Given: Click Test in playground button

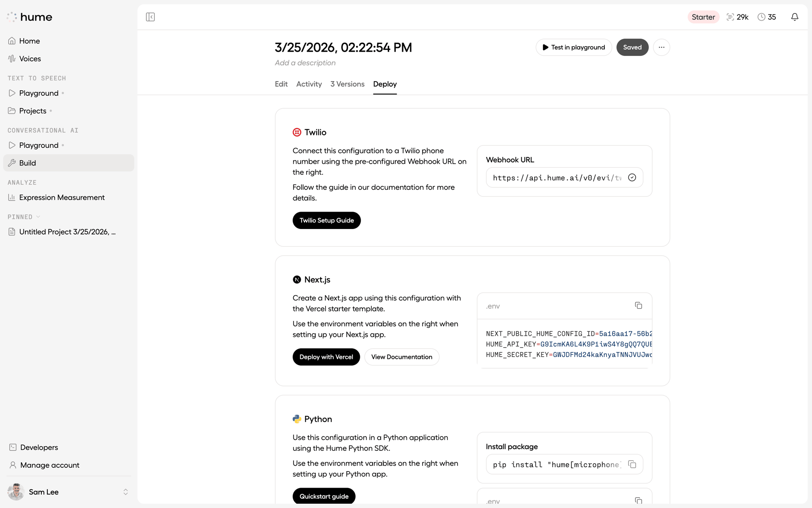Looking at the screenshot, I should [573, 47].
